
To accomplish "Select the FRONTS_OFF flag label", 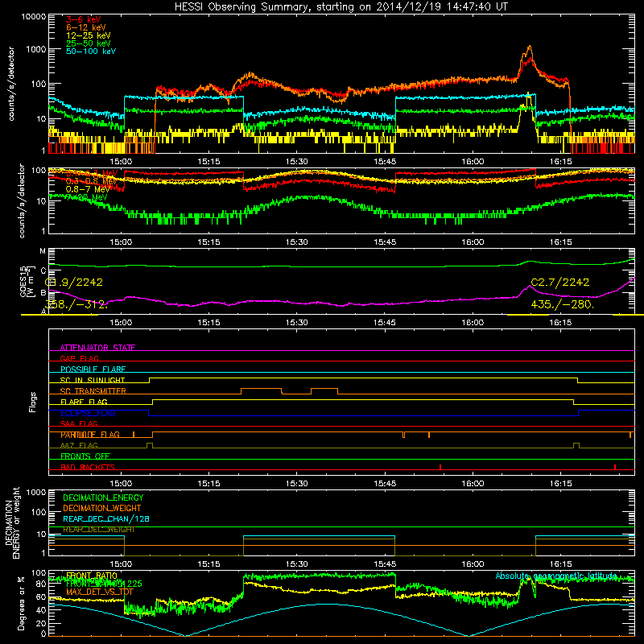I will click(x=85, y=456).
